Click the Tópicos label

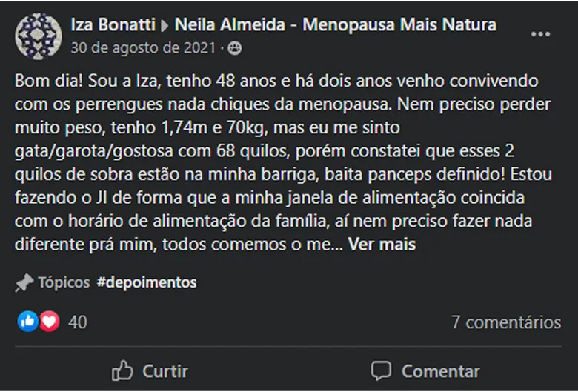click(64, 282)
